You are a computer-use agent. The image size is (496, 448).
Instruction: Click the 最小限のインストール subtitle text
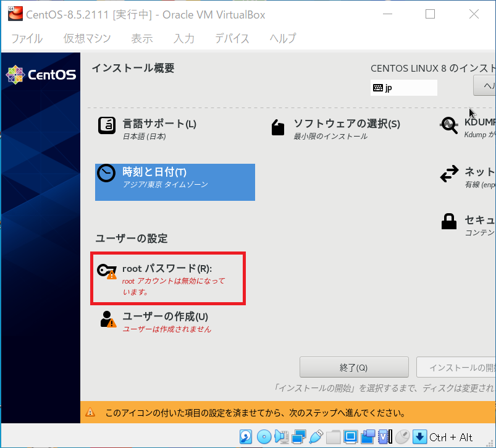point(330,137)
